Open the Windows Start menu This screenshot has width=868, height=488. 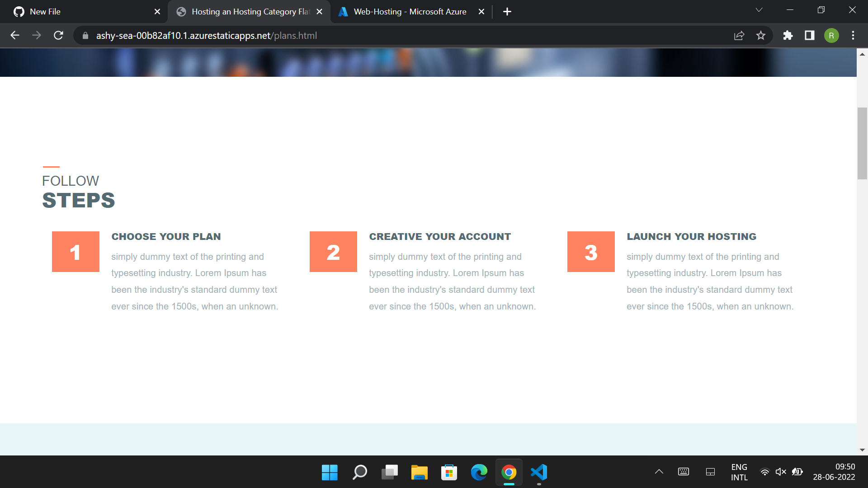click(x=330, y=473)
